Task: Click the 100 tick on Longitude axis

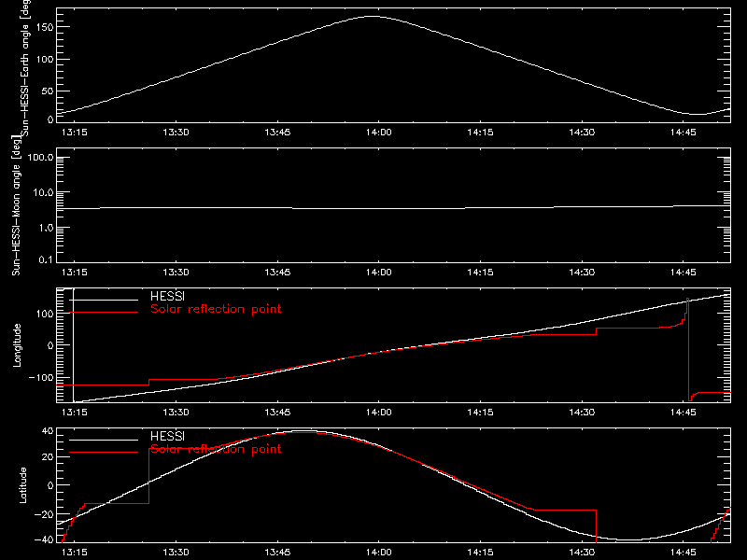Action: coord(45,314)
